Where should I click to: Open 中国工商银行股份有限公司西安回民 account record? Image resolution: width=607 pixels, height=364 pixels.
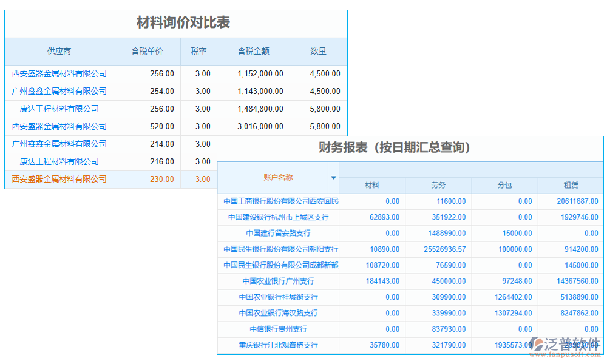coord(277,201)
